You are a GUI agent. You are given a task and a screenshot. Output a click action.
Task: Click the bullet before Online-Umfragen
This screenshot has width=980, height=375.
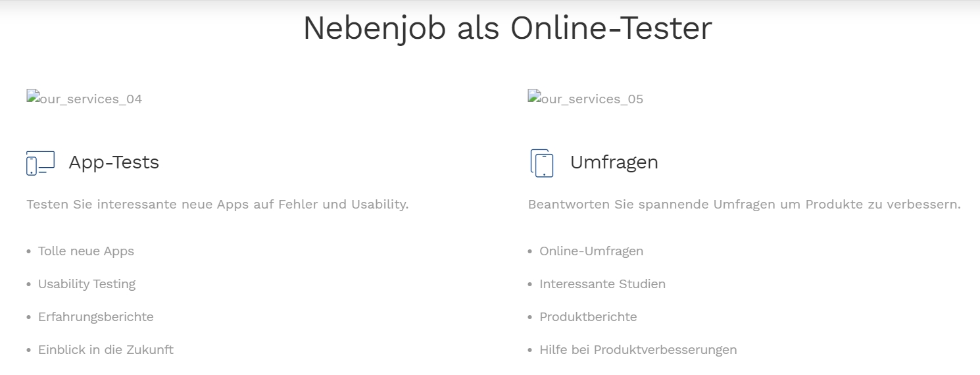tap(530, 252)
